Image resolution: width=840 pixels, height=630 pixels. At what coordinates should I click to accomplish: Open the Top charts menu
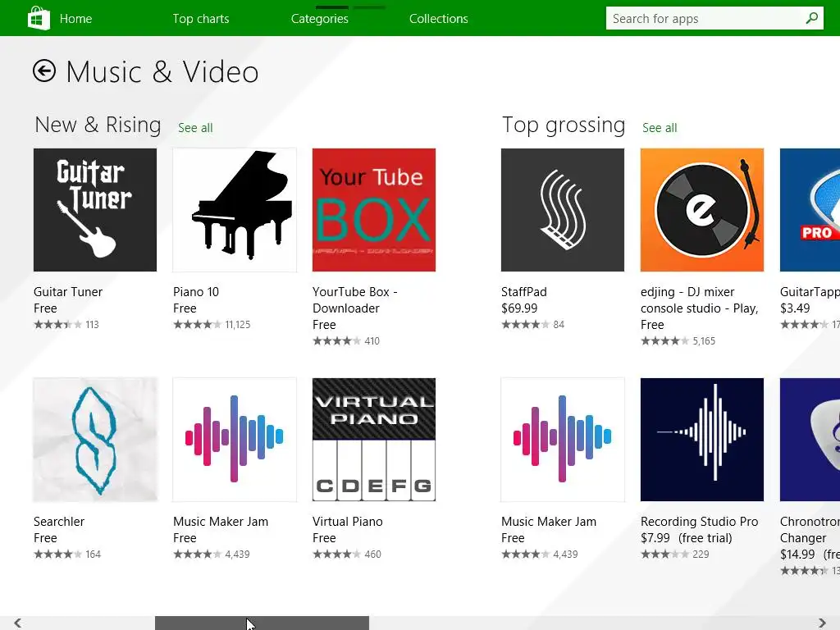click(x=201, y=19)
